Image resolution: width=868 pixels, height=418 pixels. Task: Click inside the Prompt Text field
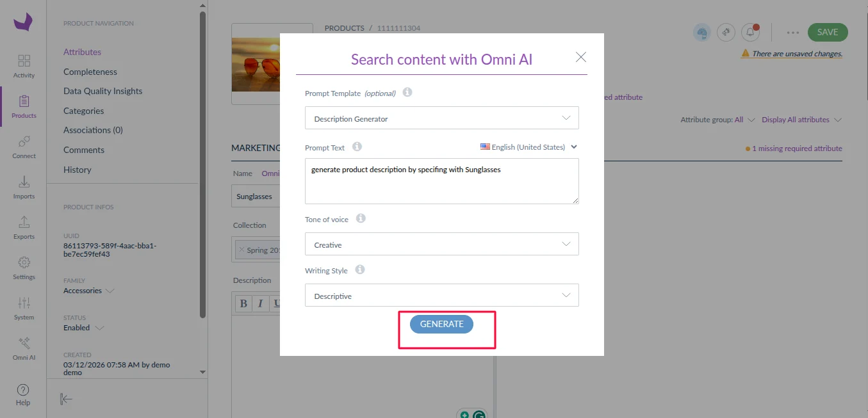(441, 181)
